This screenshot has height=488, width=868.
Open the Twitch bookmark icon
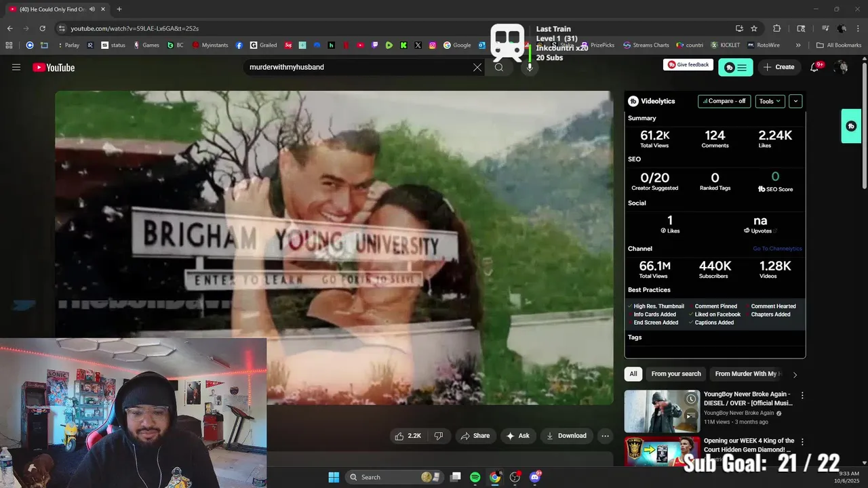coord(375,45)
